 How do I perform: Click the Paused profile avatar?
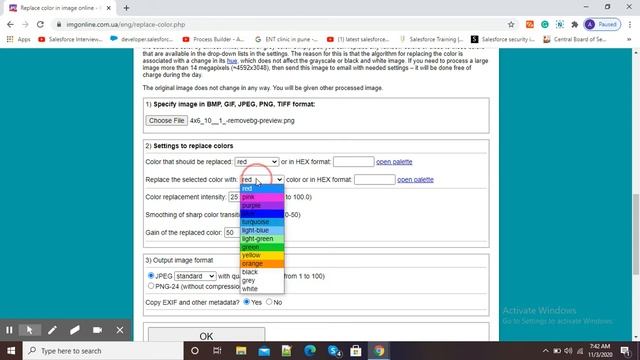pos(602,24)
